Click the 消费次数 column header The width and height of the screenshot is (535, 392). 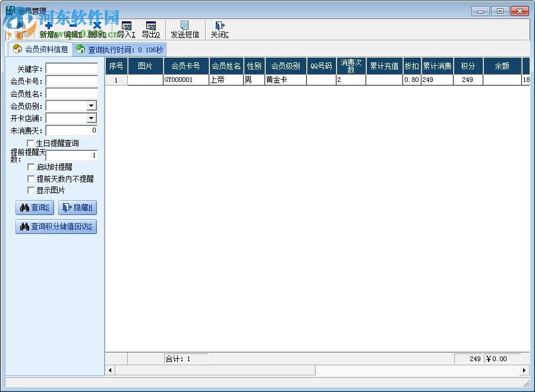click(351, 66)
